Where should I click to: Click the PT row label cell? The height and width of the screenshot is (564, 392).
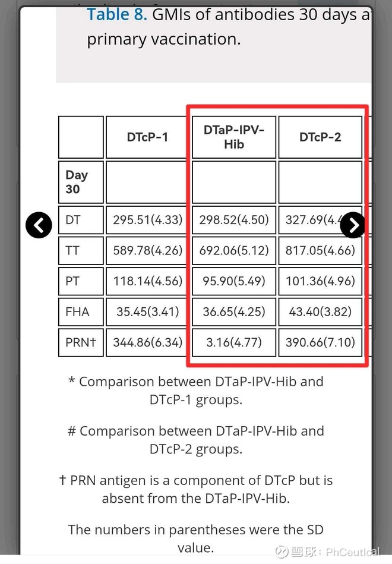pos(81,281)
